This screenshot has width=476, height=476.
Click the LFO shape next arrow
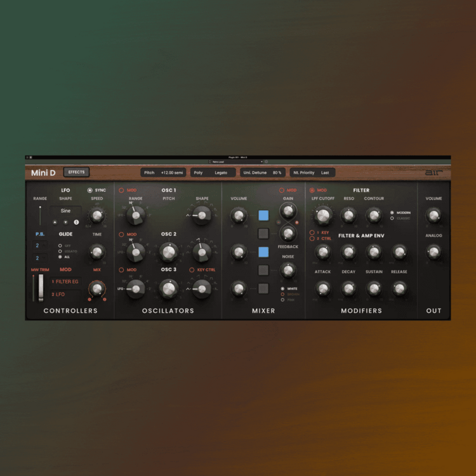coord(65,222)
